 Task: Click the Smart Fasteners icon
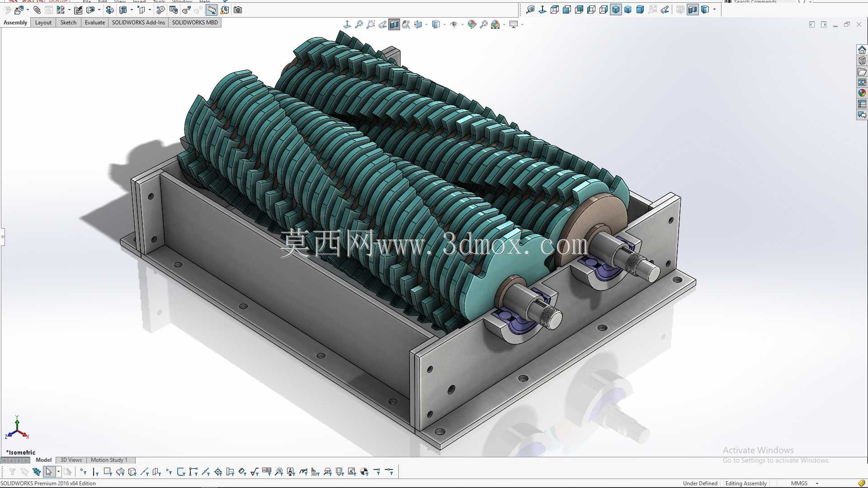78,10
